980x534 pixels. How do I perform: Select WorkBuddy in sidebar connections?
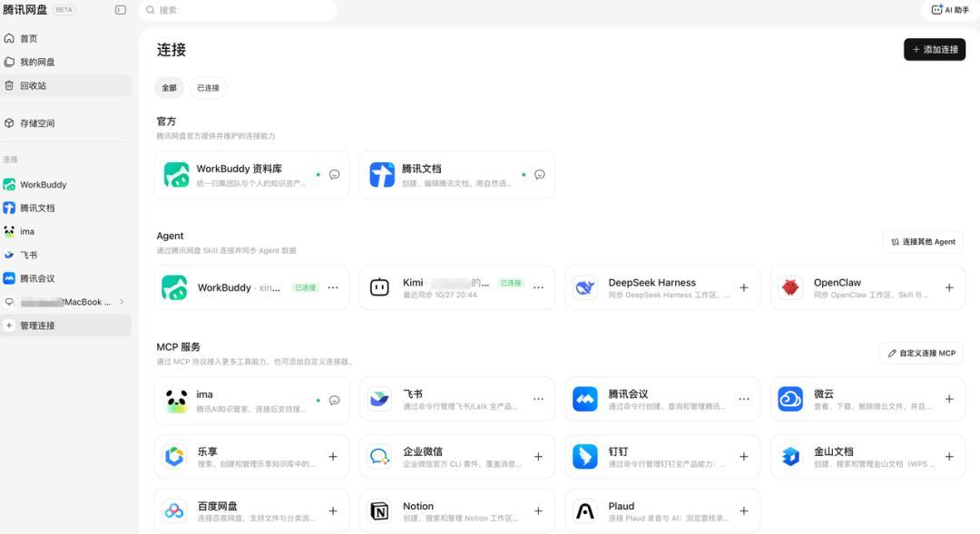pos(65,184)
